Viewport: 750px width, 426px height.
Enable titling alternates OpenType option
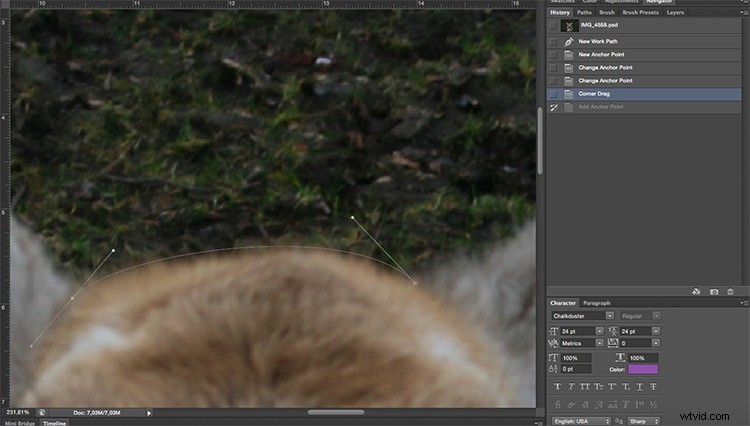626,404
